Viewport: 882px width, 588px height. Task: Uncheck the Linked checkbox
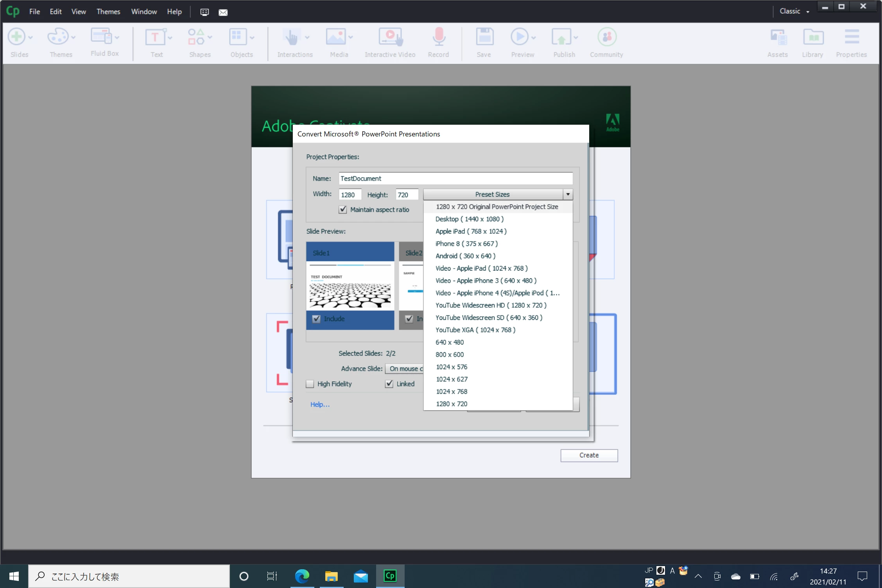389,384
